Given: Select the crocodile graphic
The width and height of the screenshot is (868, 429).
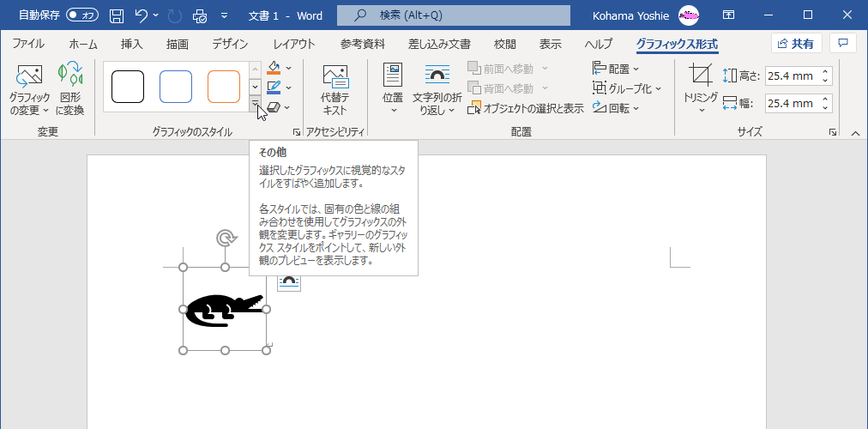Looking at the screenshot, I should point(224,310).
